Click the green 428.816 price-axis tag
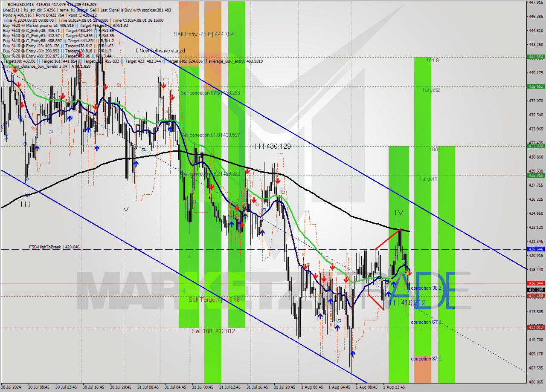 point(536,175)
